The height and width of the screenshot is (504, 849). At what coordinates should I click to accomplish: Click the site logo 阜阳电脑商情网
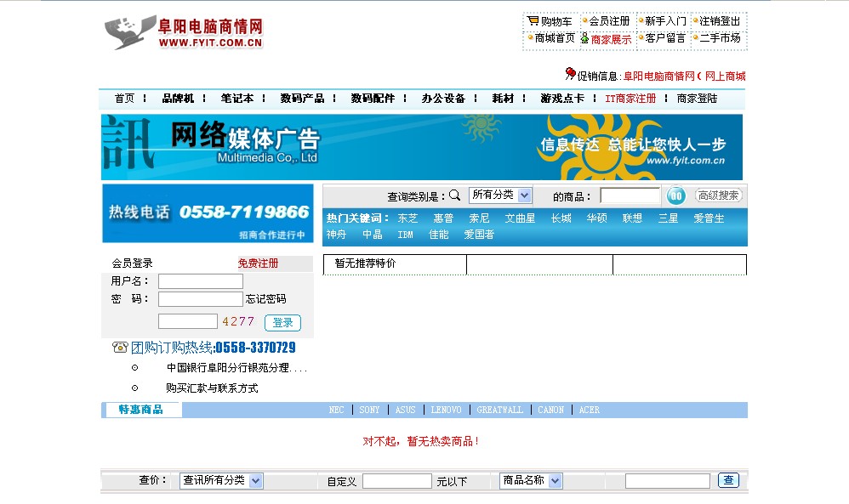click(x=184, y=32)
